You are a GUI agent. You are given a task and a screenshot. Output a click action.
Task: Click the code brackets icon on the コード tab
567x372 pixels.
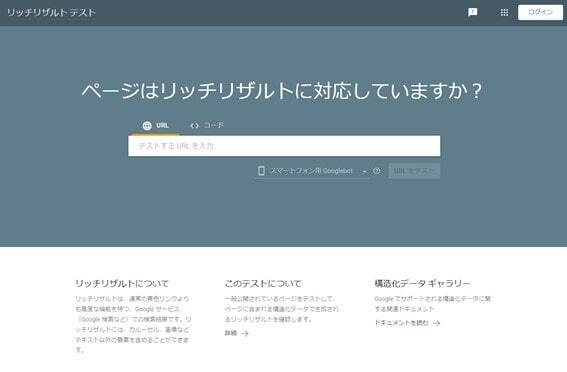[x=194, y=125]
